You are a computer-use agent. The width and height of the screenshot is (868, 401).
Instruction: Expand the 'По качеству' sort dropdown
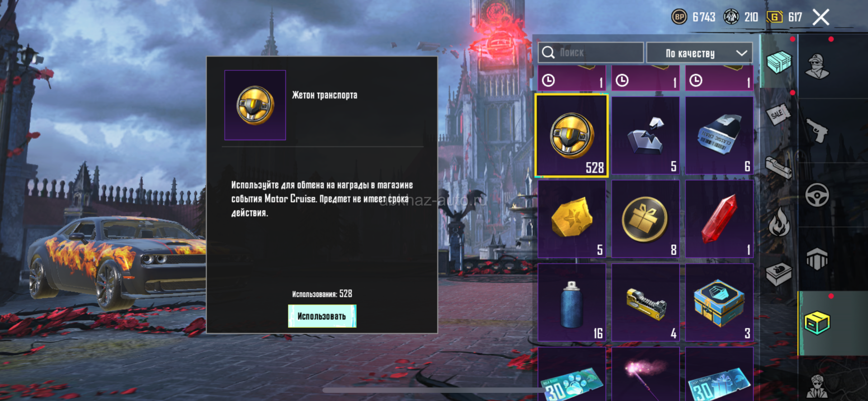(699, 53)
